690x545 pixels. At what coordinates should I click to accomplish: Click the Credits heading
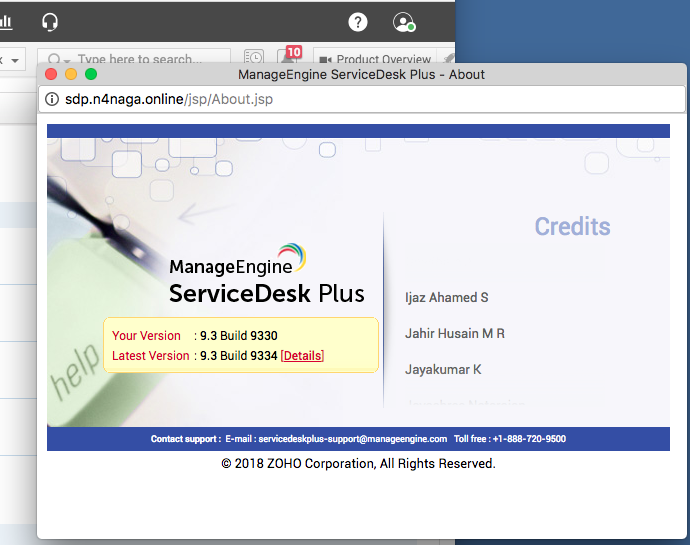[x=573, y=227]
